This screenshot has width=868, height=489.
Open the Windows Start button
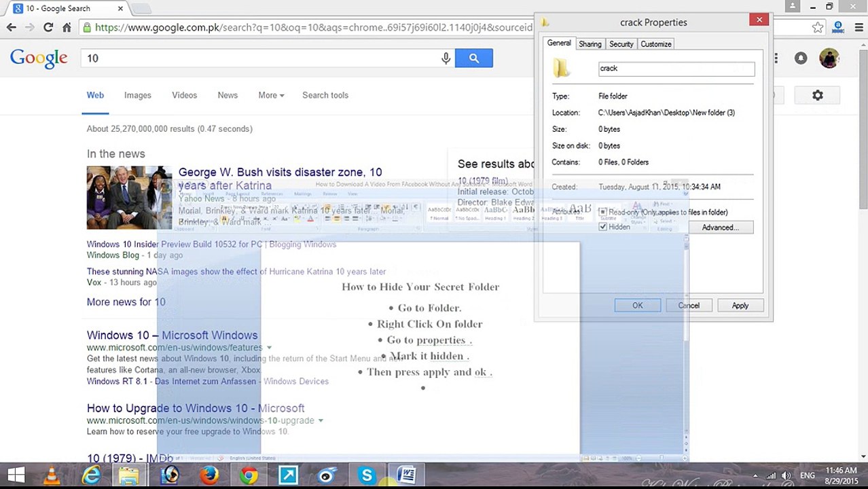(16, 475)
